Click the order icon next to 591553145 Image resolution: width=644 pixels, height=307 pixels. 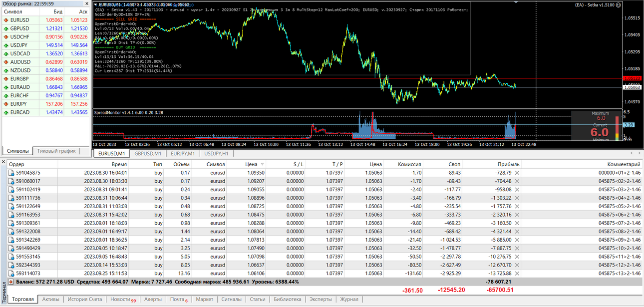point(11,257)
